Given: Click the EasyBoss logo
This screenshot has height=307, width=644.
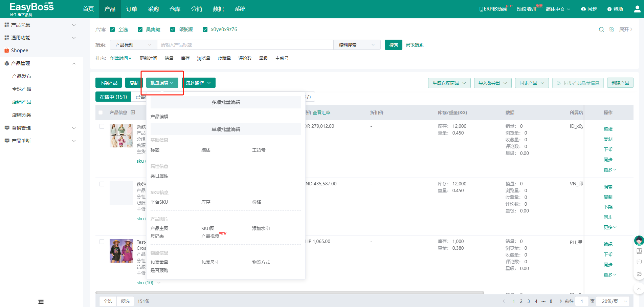Looking at the screenshot, I should [x=31, y=9].
